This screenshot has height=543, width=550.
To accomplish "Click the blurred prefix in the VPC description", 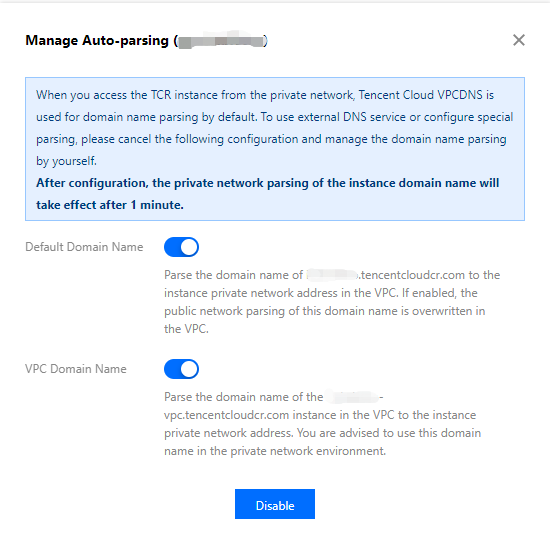I will (x=352, y=397).
